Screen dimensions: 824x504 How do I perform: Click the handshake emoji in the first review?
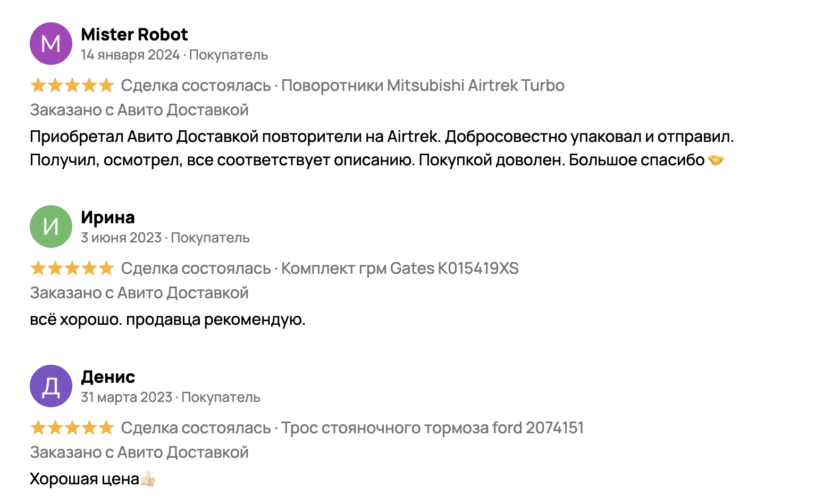tap(716, 160)
